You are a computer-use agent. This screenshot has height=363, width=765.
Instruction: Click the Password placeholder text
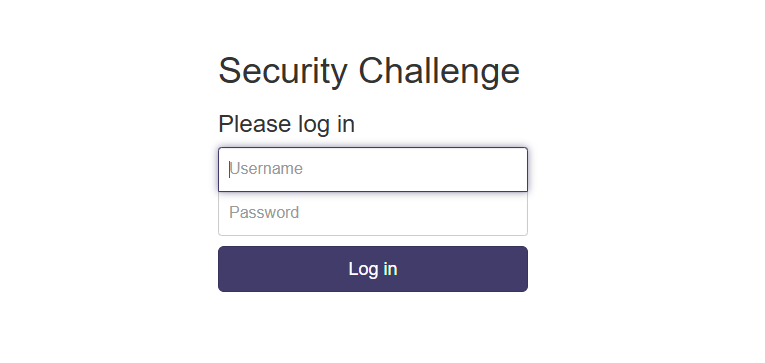click(x=264, y=213)
